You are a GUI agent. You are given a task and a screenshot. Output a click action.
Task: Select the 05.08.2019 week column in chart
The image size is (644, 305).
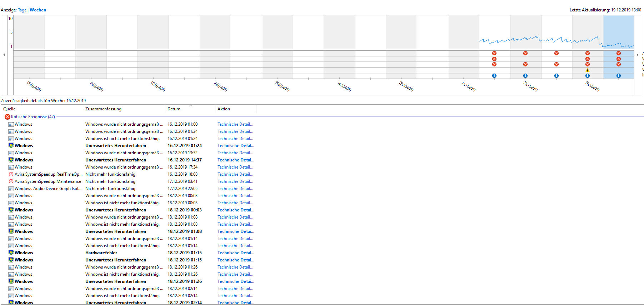29,46
